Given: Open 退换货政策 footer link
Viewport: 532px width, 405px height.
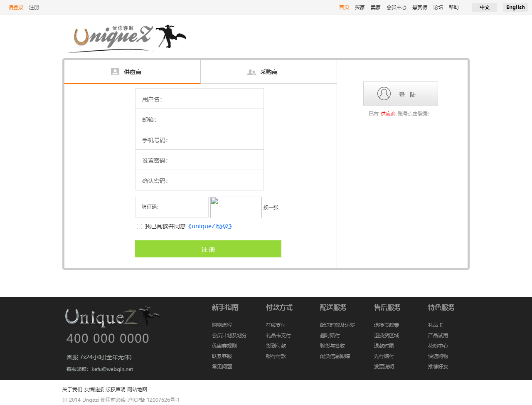Looking at the screenshot, I should coord(386,325).
